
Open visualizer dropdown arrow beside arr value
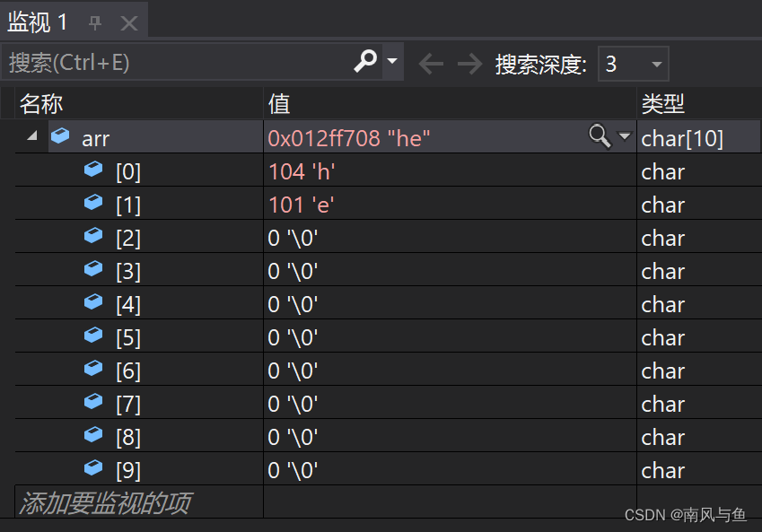click(625, 136)
